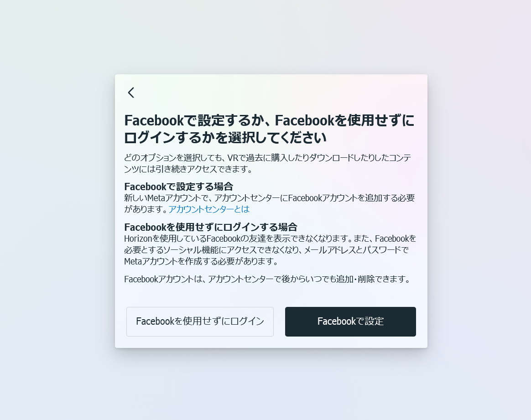Click the text があります before the link
This screenshot has height=420, width=531.
tap(146, 209)
